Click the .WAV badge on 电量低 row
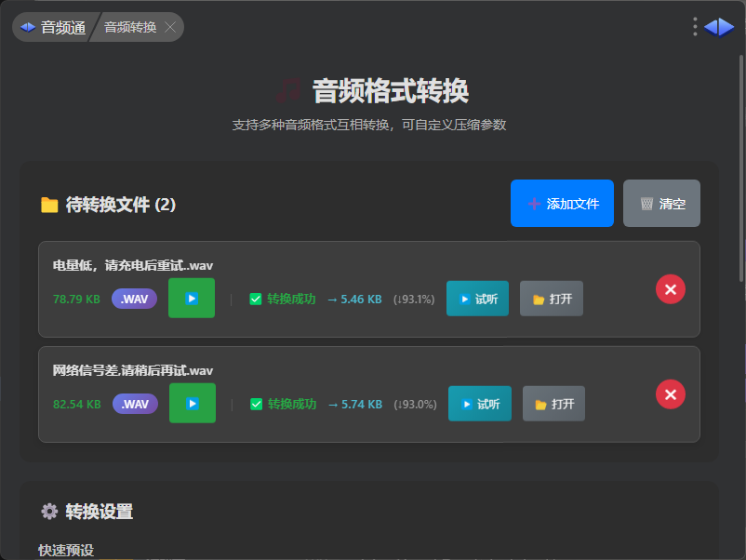The height and width of the screenshot is (560, 746). (135, 299)
